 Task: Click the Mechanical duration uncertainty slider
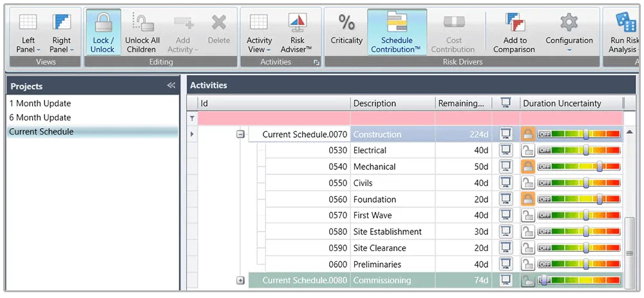click(579, 167)
